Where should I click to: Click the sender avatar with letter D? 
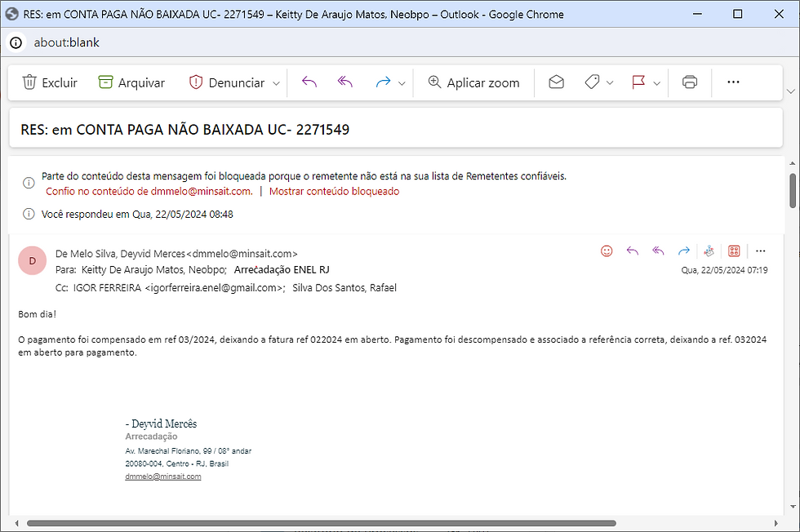pyautogui.click(x=32, y=260)
